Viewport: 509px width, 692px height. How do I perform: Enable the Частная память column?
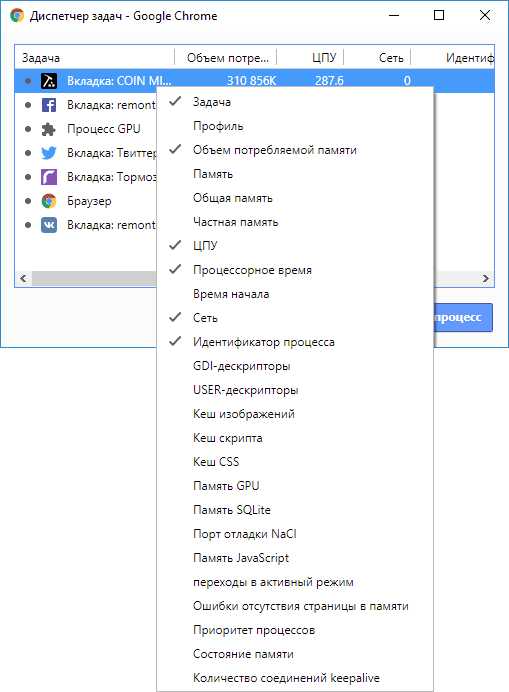coord(295,222)
